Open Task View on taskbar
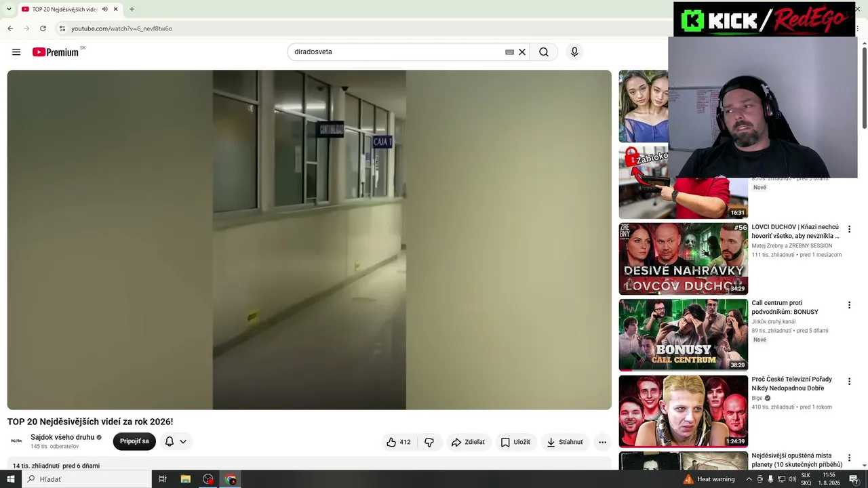This screenshot has width=868, height=488. pyautogui.click(x=163, y=479)
